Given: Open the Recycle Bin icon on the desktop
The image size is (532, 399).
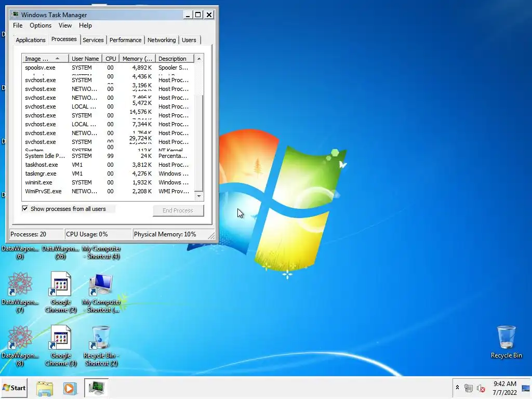Looking at the screenshot, I should 506,337.
